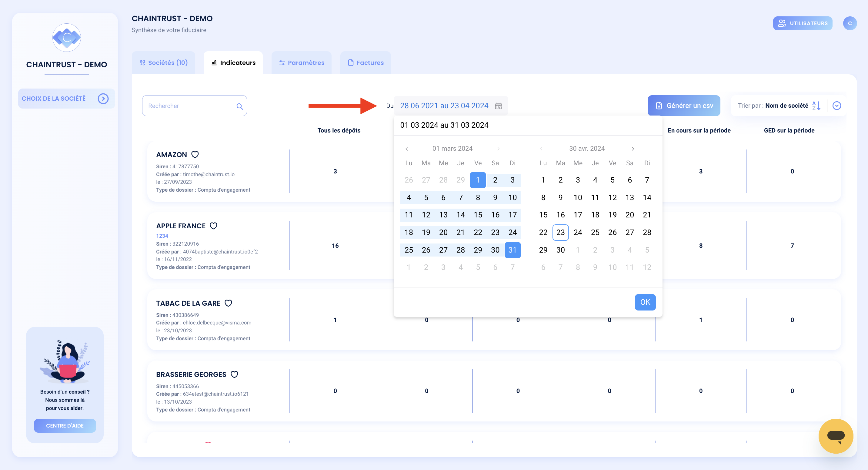Click En cours sur la période header
The width and height of the screenshot is (868, 470).
click(699, 130)
